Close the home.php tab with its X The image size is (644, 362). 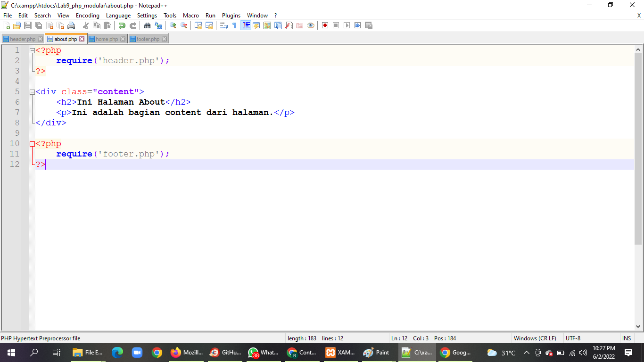pos(123,39)
